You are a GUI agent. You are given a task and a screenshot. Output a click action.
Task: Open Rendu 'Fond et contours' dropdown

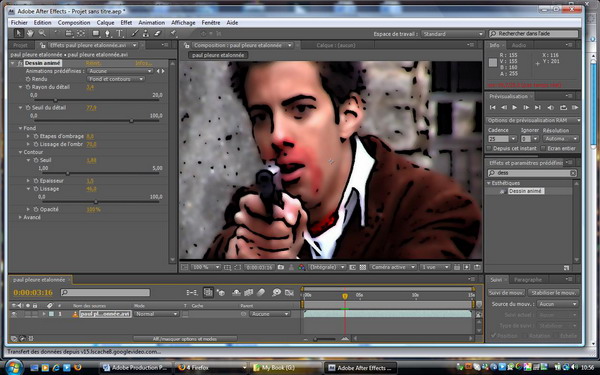(116, 79)
